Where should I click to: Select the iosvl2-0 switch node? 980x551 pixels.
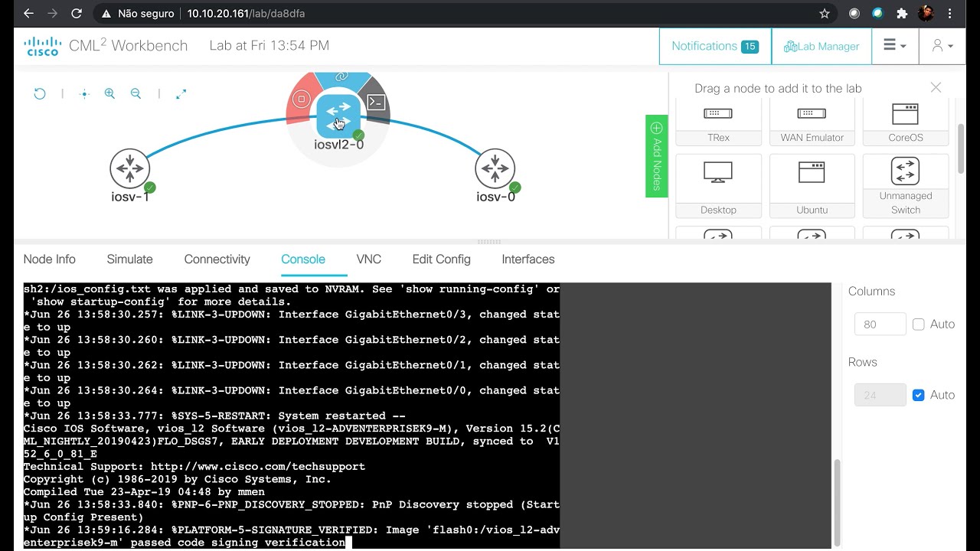point(338,116)
